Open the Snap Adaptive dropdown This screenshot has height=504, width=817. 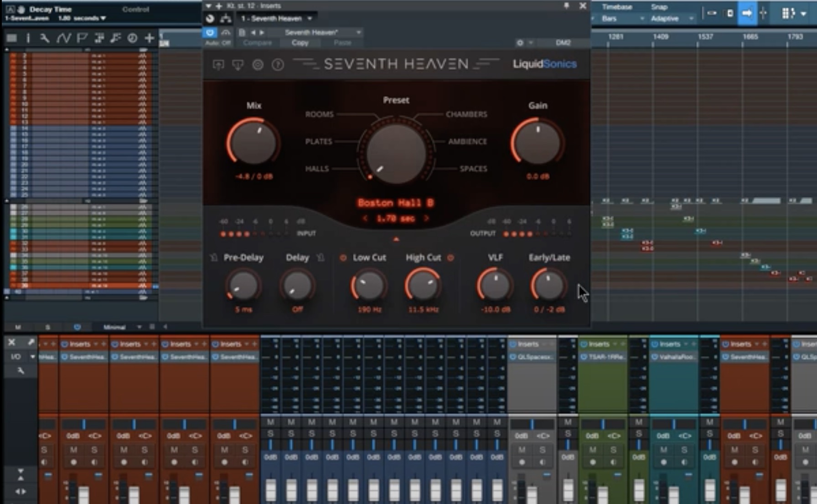[672, 19]
